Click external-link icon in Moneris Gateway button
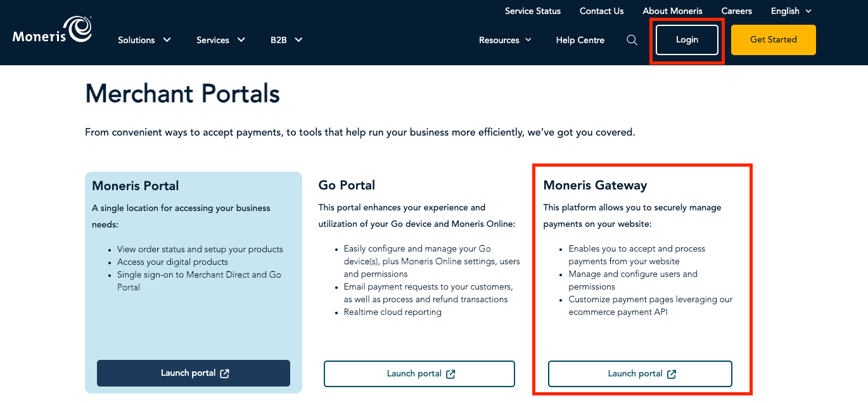The height and width of the screenshot is (403, 868). click(x=672, y=374)
